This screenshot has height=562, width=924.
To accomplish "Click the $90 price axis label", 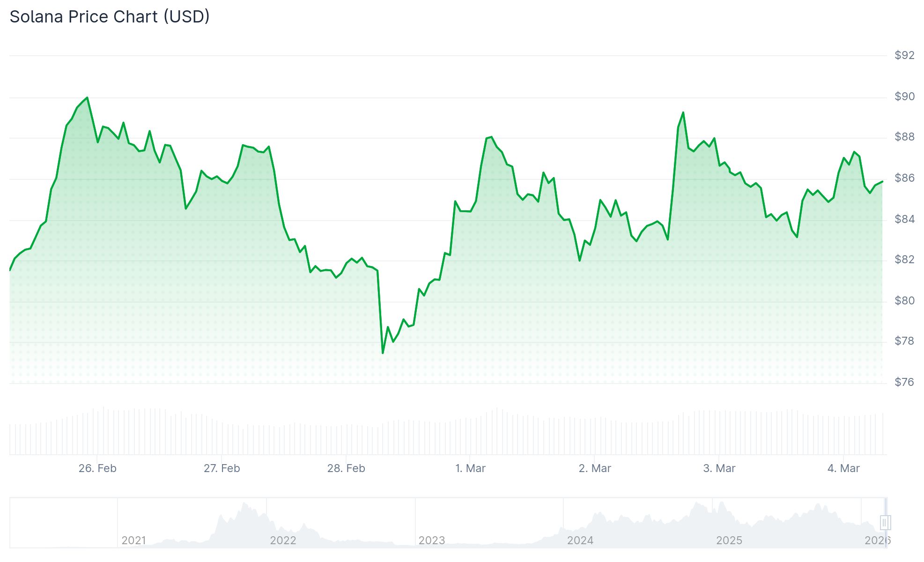I will [904, 96].
